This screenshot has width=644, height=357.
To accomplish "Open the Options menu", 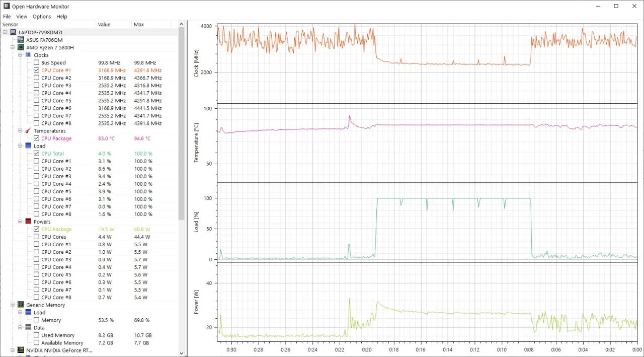I will coord(42,16).
